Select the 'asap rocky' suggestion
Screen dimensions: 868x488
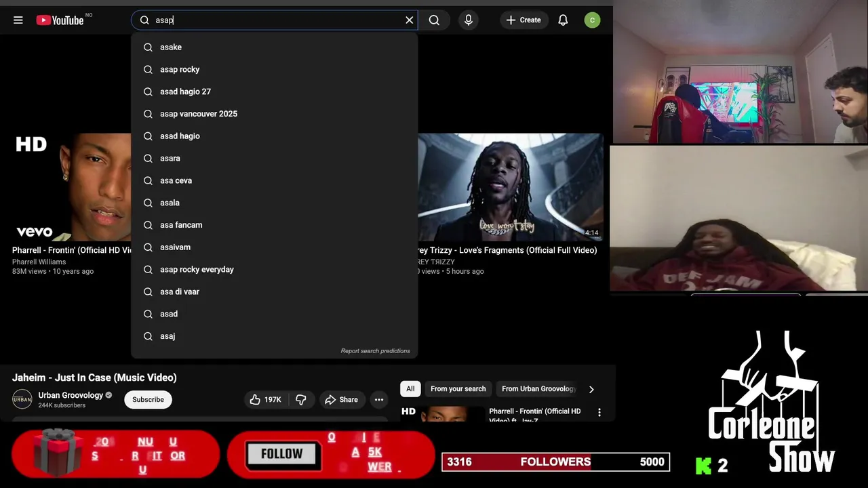click(275, 70)
